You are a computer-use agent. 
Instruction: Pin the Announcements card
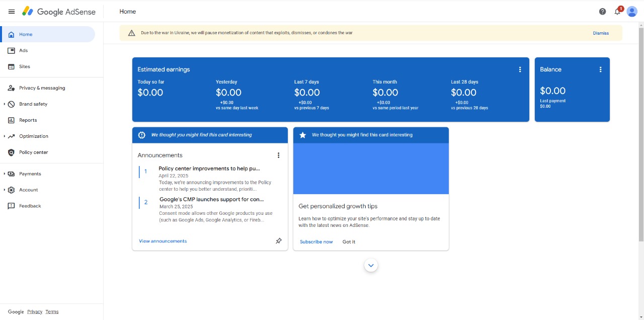tap(279, 241)
